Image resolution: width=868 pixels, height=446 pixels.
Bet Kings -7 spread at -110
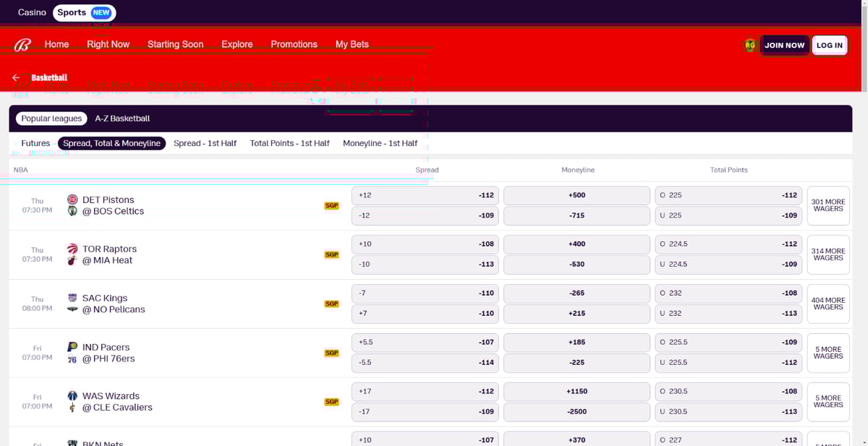[x=425, y=293]
